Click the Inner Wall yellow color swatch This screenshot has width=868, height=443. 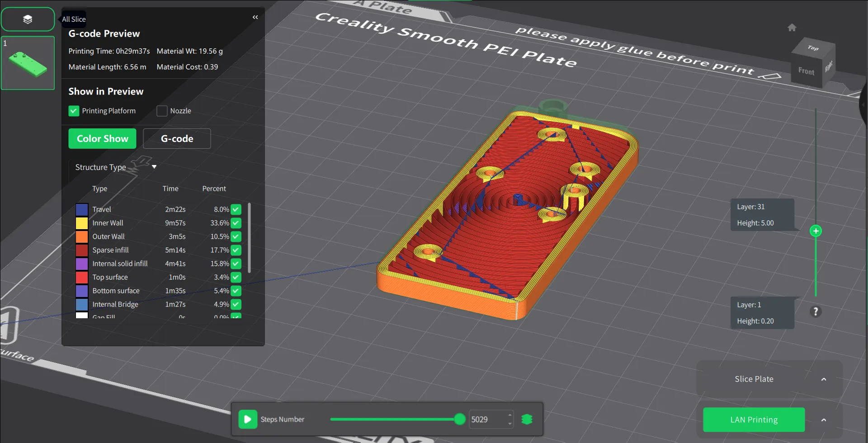(x=82, y=223)
